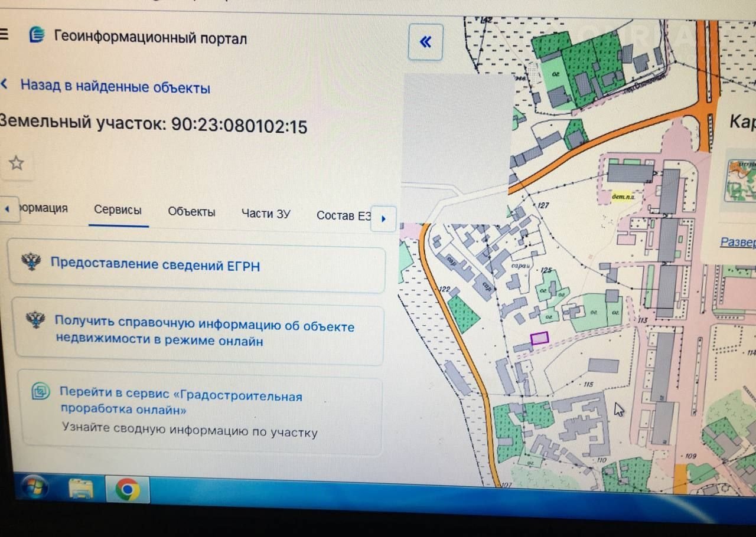Select the Состав ЕЗ tab
The height and width of the screenshot is (537, 756).
tap(344, 215)
